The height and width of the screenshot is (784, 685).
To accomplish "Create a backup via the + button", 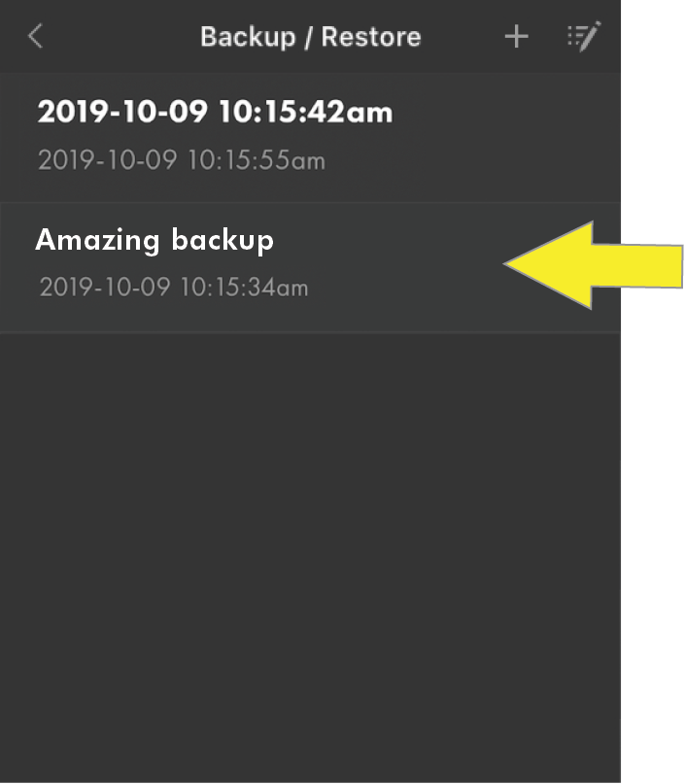I will [516, 37].
